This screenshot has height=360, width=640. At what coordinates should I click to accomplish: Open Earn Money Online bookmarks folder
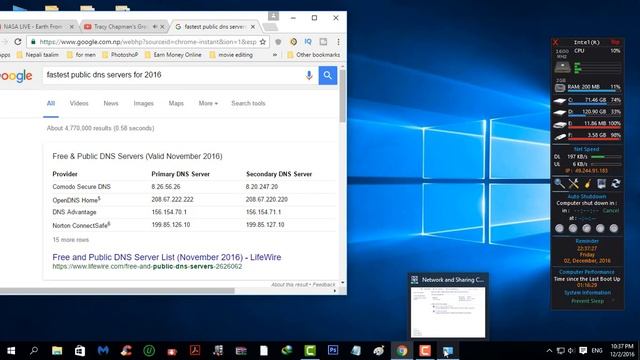(x=173, y=55)
